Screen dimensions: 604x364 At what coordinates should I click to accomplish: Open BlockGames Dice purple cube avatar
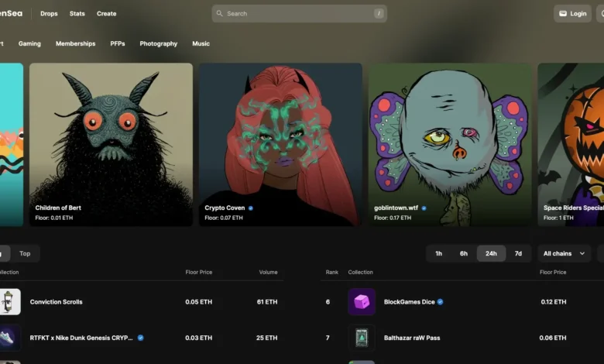[x=362, y=302]
